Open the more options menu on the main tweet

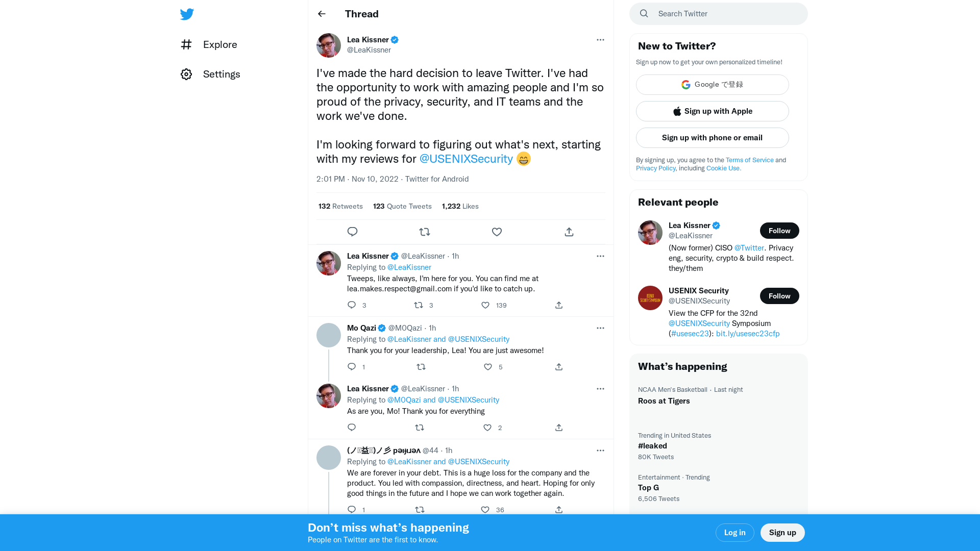[600, 40]
